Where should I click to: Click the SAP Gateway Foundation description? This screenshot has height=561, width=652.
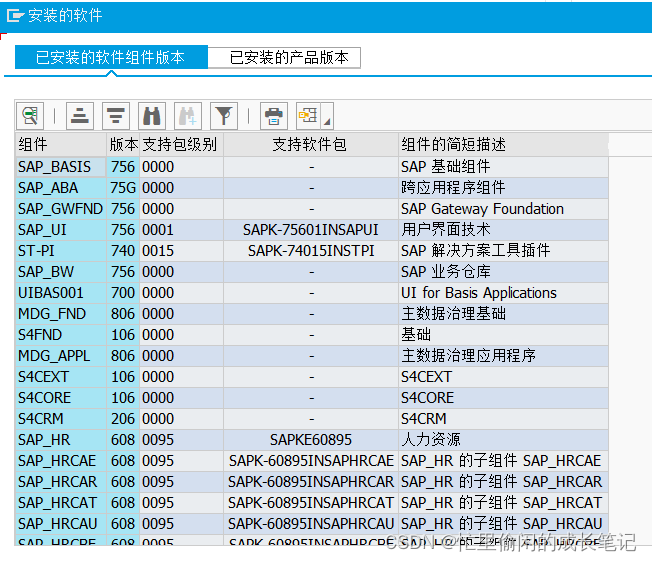pyautogui.click(x=503, y=209)
